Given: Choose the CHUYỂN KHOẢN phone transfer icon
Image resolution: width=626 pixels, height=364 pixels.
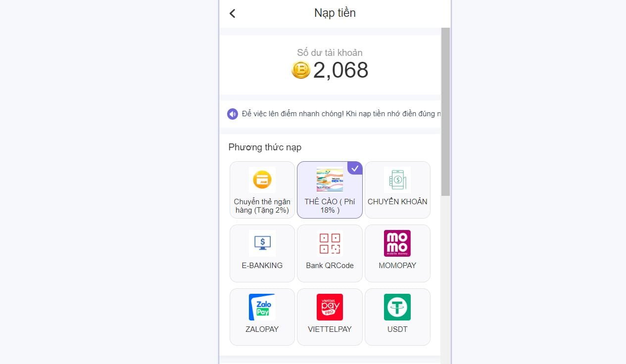Looking at the screenshot, I should [397, 180].
